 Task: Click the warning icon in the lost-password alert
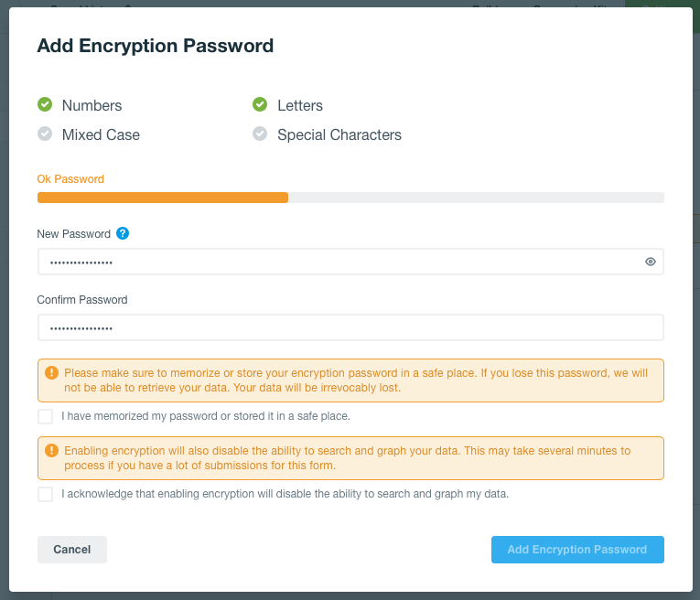(x=51, y=373)
